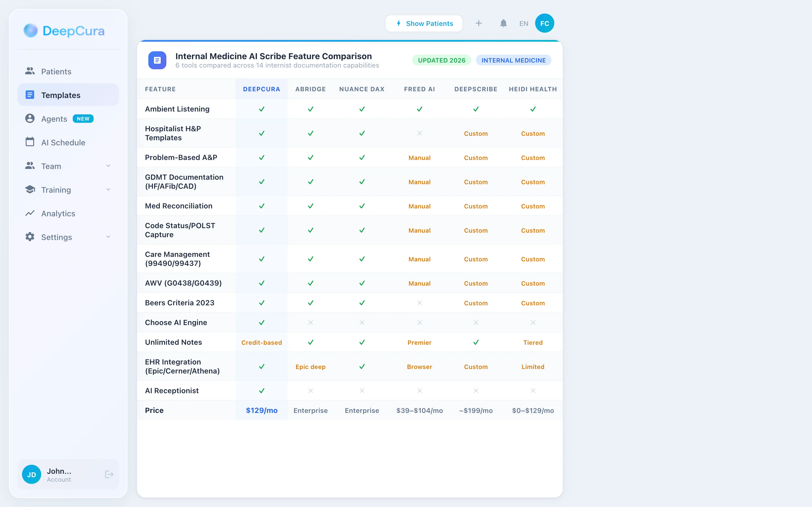Select Templates in the sidebar
The image size is (812, 507).
click(61, 95)
